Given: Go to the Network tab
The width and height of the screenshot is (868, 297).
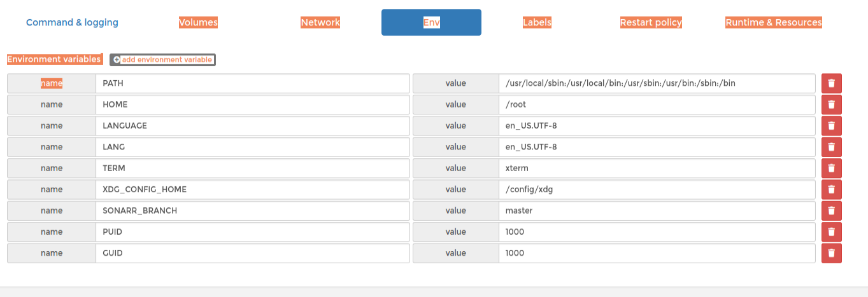Looking at the screenshot, I should coord(320,22).
